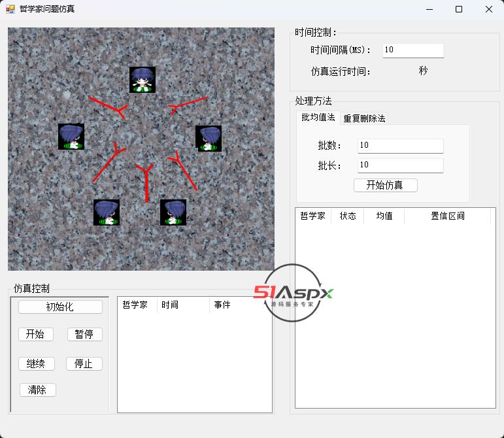Click the 暂停 button

85,334
